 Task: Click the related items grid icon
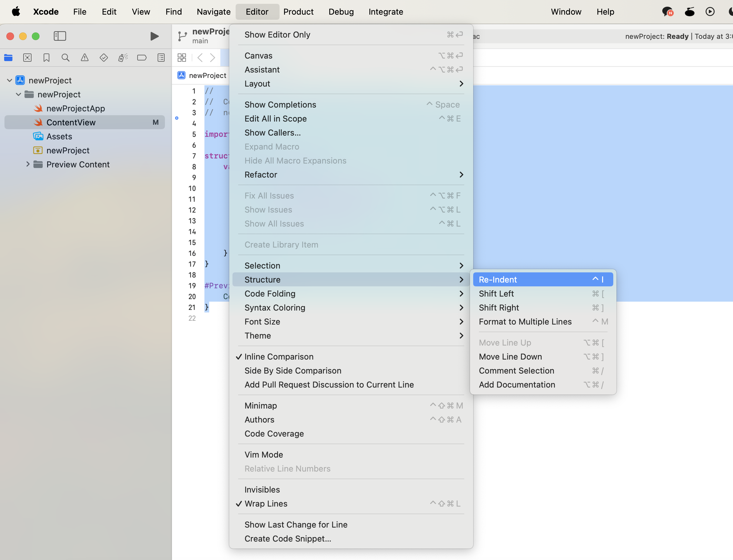coord(182,58)
